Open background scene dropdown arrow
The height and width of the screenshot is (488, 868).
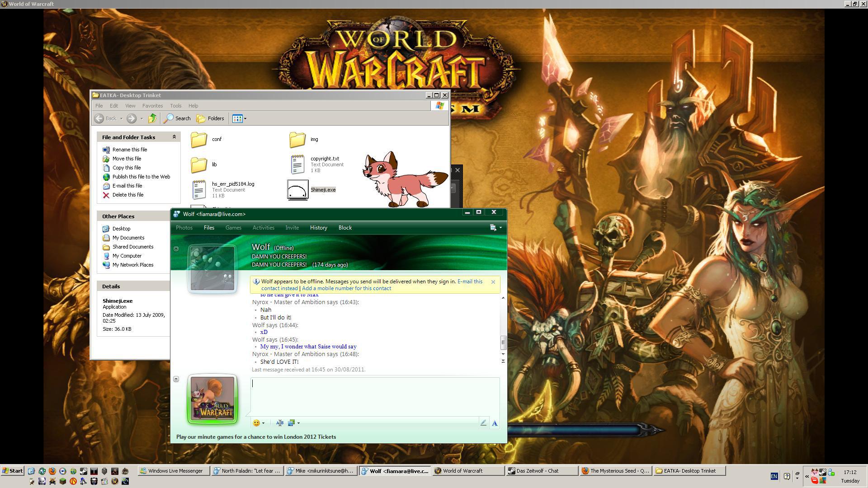(298, 423)
